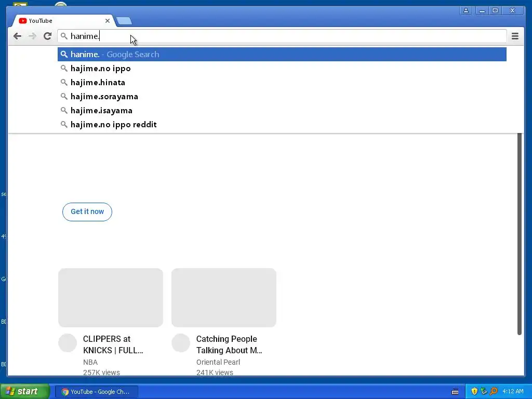
Task: Close the YouTube tab
Action: (x=107, y=21)
